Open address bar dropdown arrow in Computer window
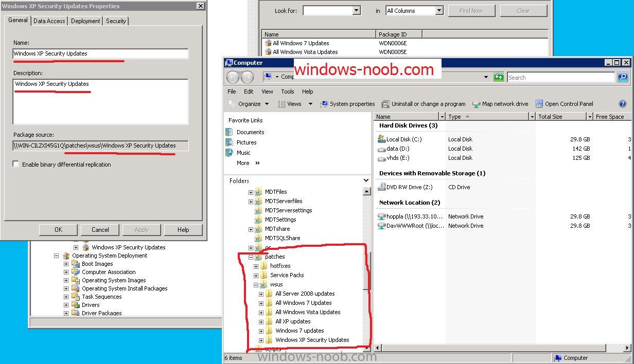 click(485, 77)
